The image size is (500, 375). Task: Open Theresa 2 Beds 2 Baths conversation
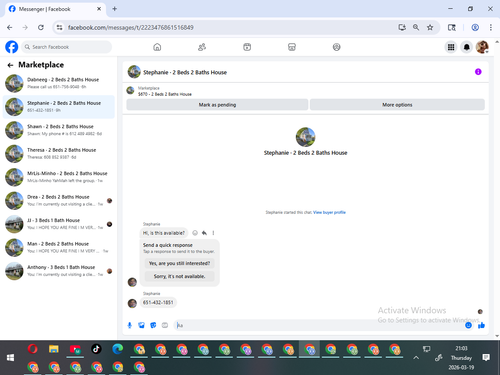coord(59,153)
